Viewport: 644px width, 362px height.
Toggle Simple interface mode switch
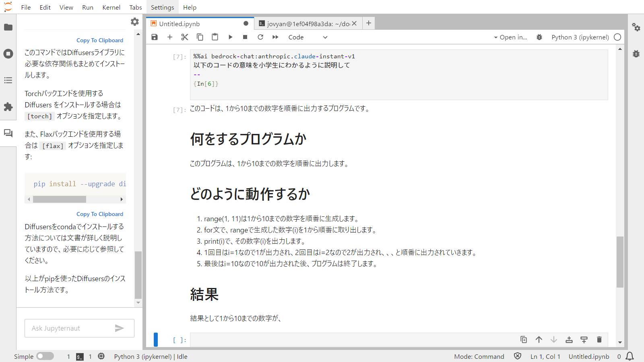pos(45,356)
